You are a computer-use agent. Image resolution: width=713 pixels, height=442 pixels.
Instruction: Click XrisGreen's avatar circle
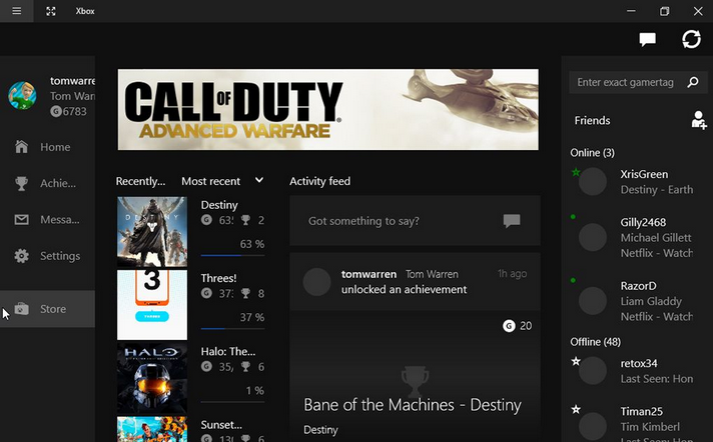tap(592, 181)
